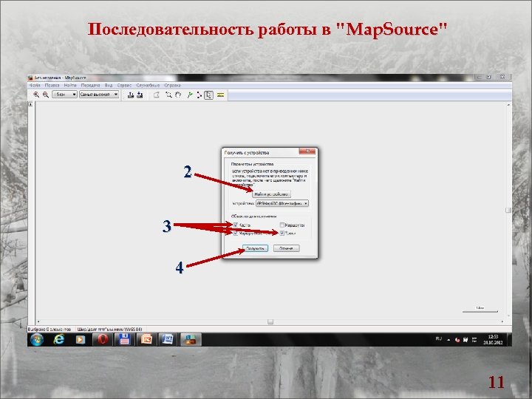Click the horizontal scrollbar right arrow

pos(502,321)
